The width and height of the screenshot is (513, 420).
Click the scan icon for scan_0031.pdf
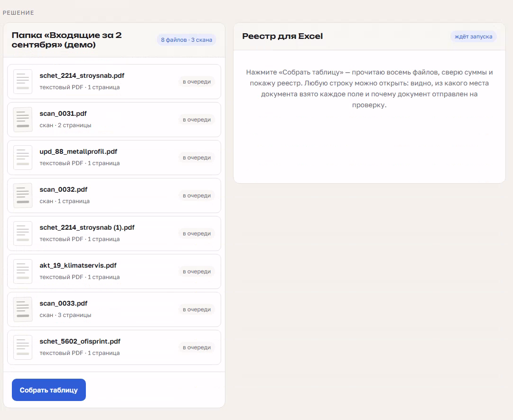(23, 120)
